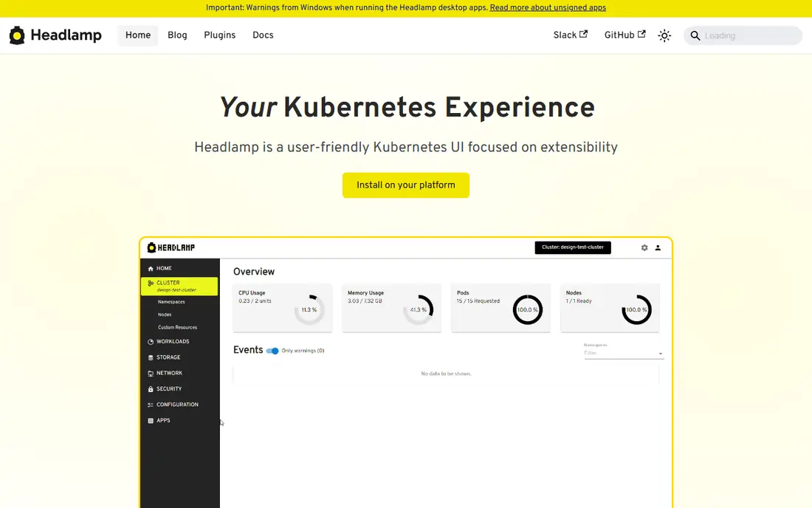Click Install on your platform button
Viewport: 812px width, 508px height.
(405, 185)
